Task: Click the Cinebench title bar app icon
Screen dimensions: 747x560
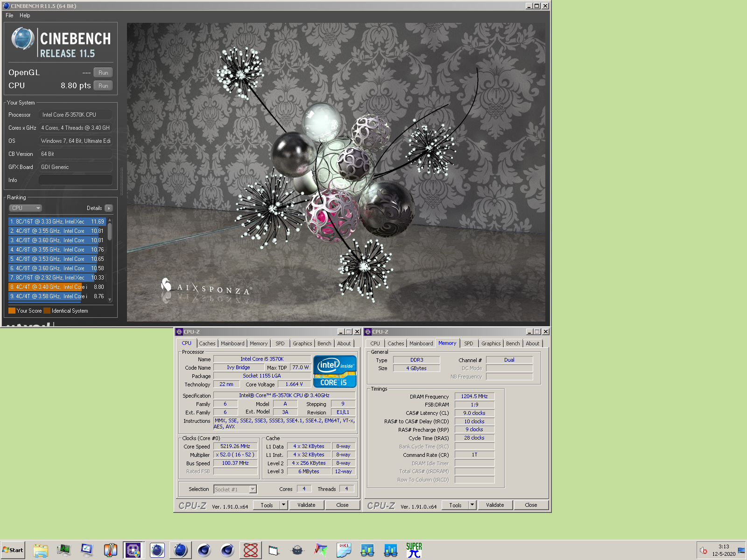Action: (6, 6)
